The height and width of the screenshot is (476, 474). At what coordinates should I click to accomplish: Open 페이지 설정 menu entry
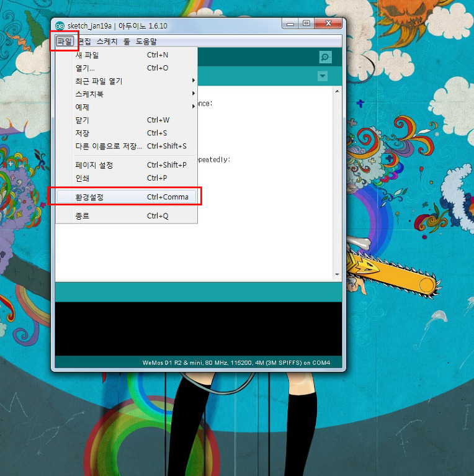127,165
